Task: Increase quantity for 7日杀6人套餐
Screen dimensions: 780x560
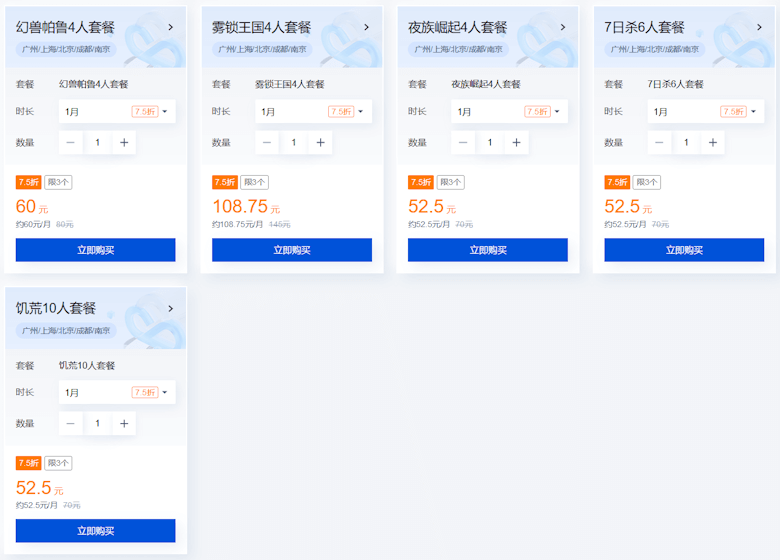Action: (713, 143)
